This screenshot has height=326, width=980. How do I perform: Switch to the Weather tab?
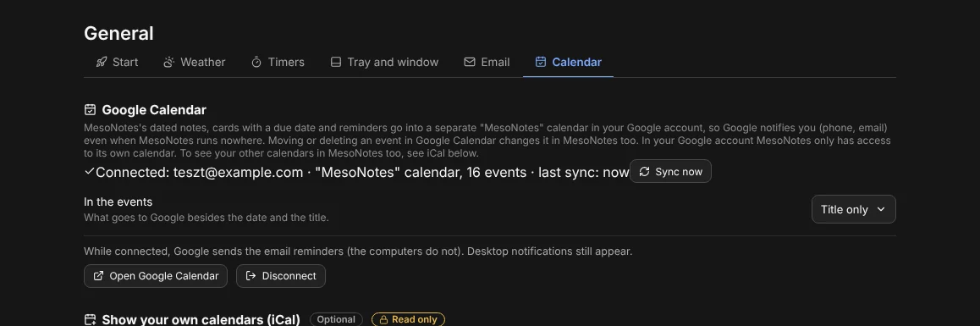coord(195,62)
